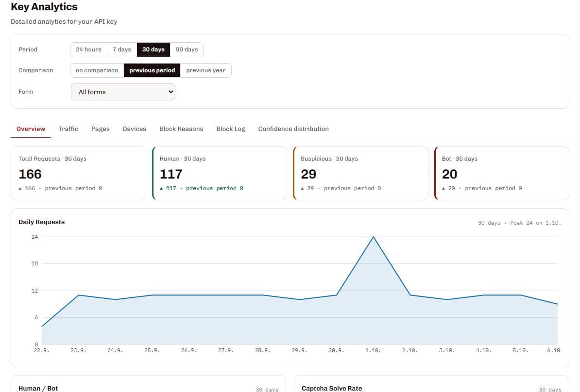
Task: Go to the Overview tab
Action: [31, 129]
